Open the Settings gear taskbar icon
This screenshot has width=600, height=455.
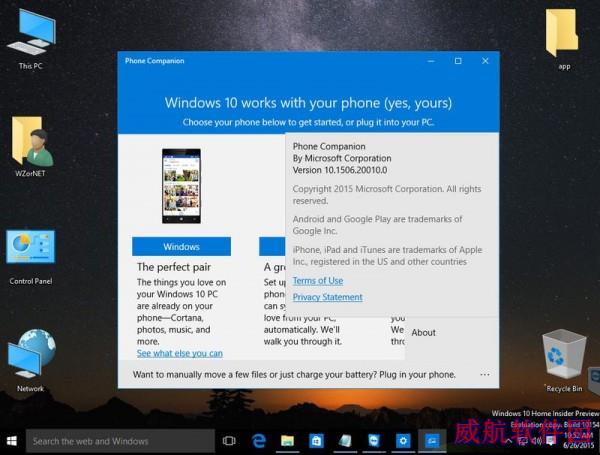403,441
